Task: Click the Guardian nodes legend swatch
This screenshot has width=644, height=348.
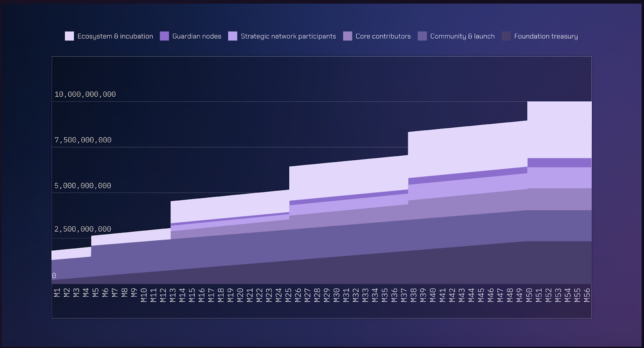Action: tap(164, 36)
